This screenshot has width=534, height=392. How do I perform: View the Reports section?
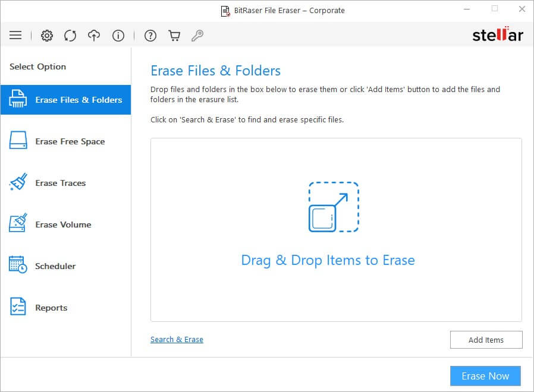pos(65,308)
